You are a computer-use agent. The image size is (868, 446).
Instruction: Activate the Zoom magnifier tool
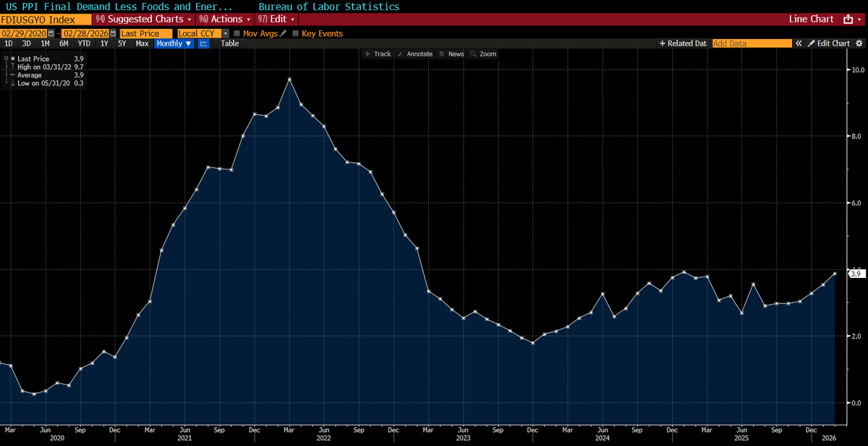coord(483,54)
